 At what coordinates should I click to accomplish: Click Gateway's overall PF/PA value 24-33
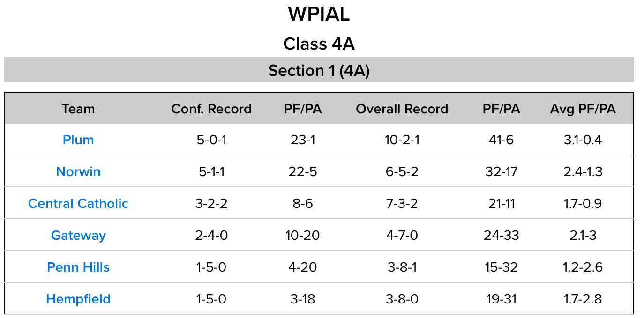click(501, 235)
